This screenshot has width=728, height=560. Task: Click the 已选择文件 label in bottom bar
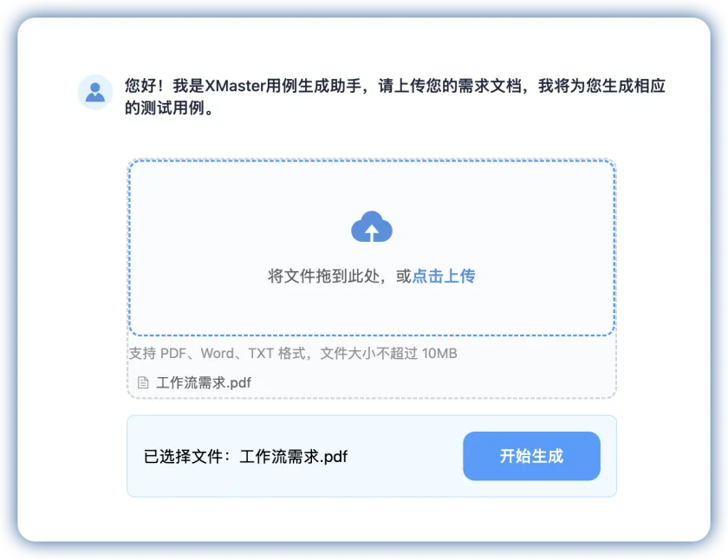point(186,457)
